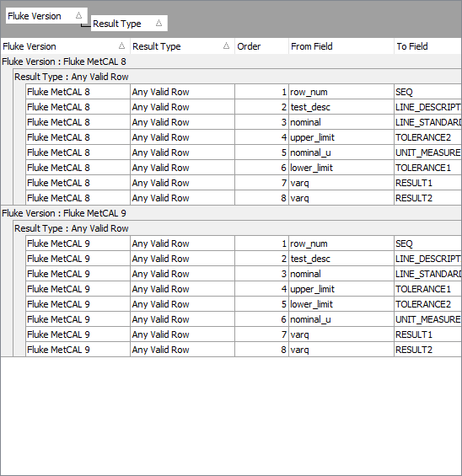Click RESULT2 cell in MetCAL 9 group
462x476 pixels.
(428, 350)
